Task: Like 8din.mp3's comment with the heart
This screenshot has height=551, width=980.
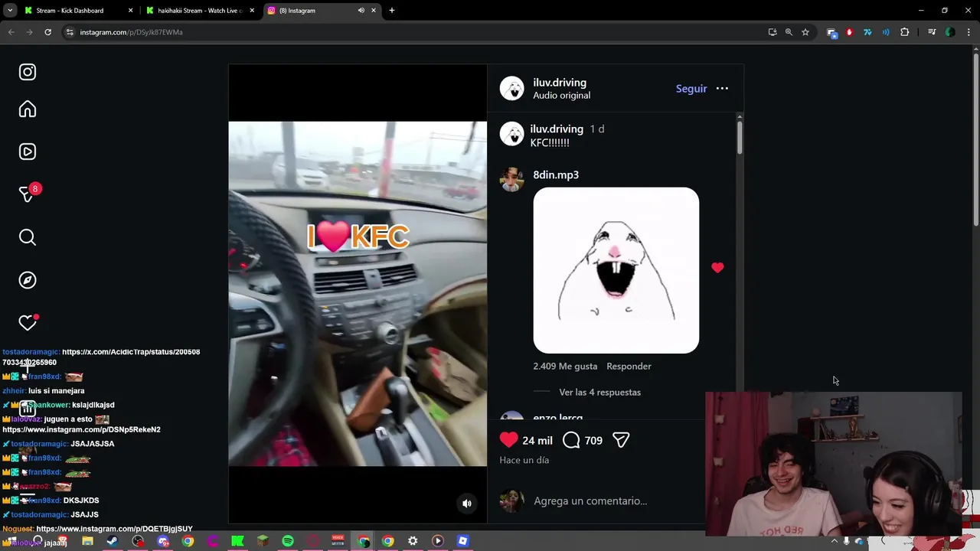Action: [717, 268]
